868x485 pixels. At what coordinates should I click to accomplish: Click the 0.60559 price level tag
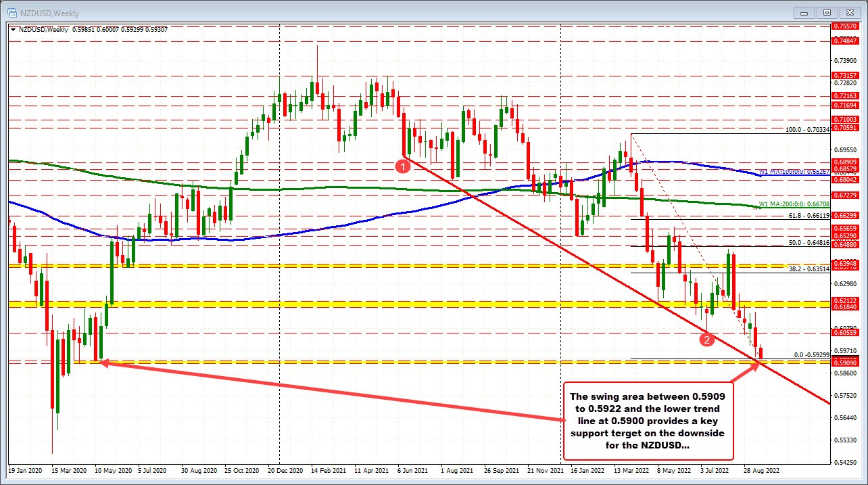pyautogui.click(x=846, y=332)
